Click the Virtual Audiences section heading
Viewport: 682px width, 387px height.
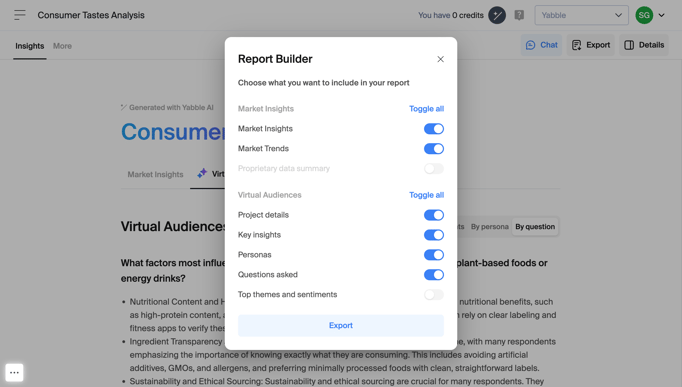pyautogui.click(x=173, y=226)
